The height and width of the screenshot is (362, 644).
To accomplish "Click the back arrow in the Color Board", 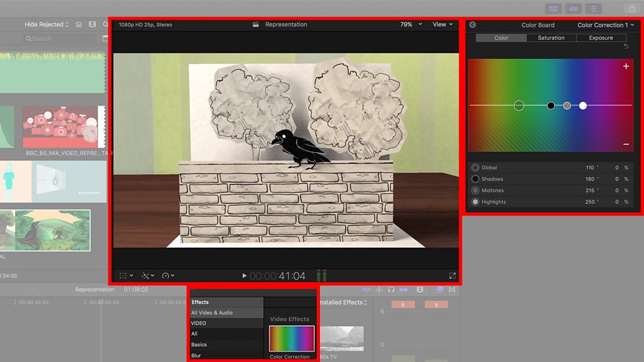I will pos(472,24).
